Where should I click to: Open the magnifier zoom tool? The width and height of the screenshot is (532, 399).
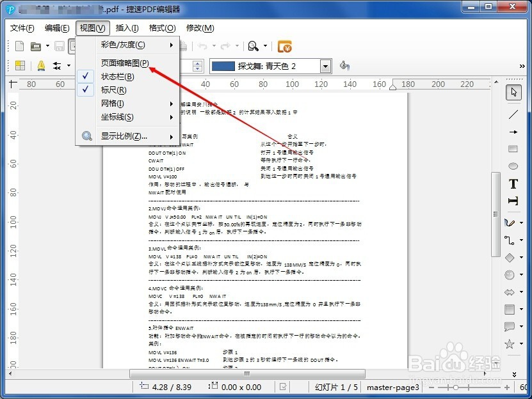[x=252, y=46]
